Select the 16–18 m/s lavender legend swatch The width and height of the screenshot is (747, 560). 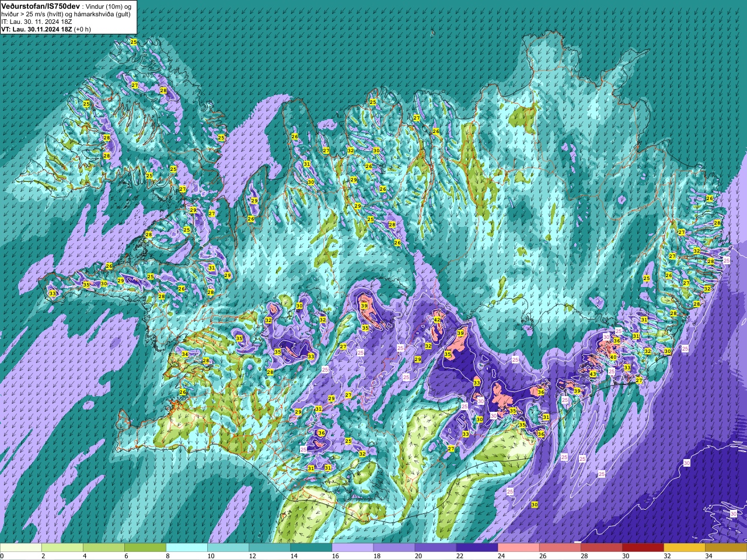(352, 548)
